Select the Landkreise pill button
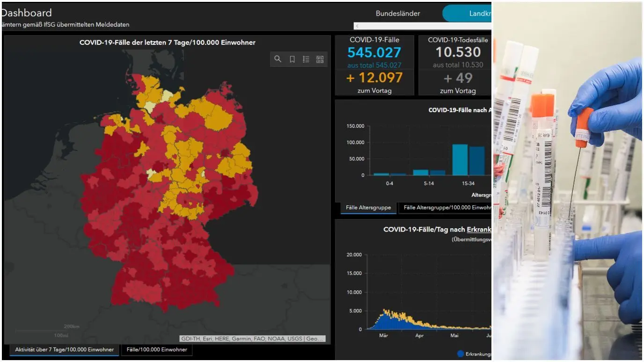This screenshot has width=644, height=362. (468, 14)
